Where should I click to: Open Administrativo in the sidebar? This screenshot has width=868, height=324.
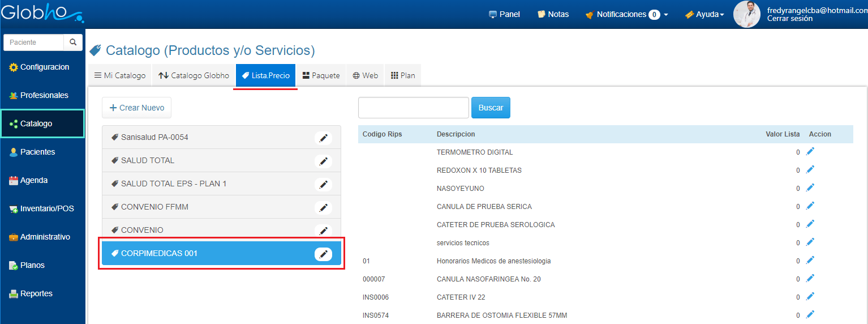pyautogui.click(x=43, y=237)
